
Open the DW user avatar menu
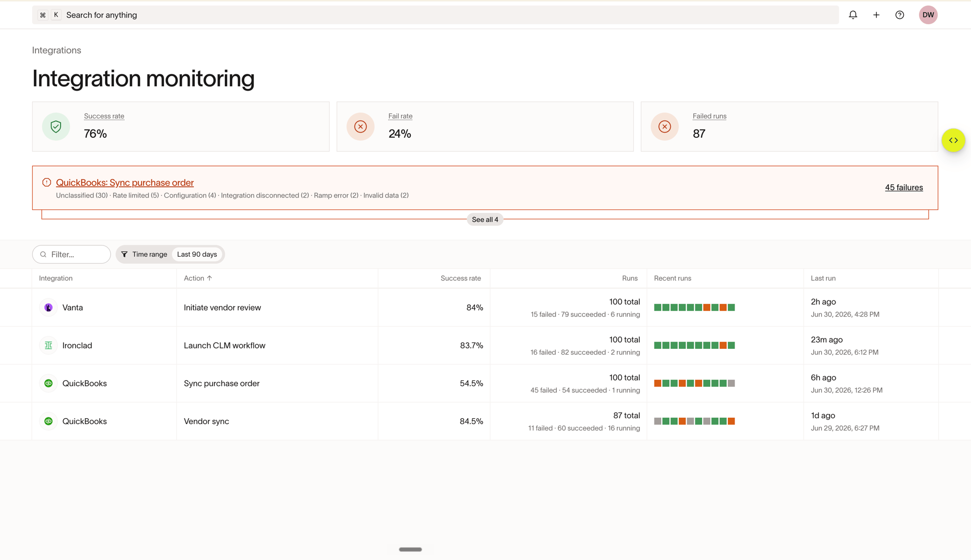coord(928,15)
